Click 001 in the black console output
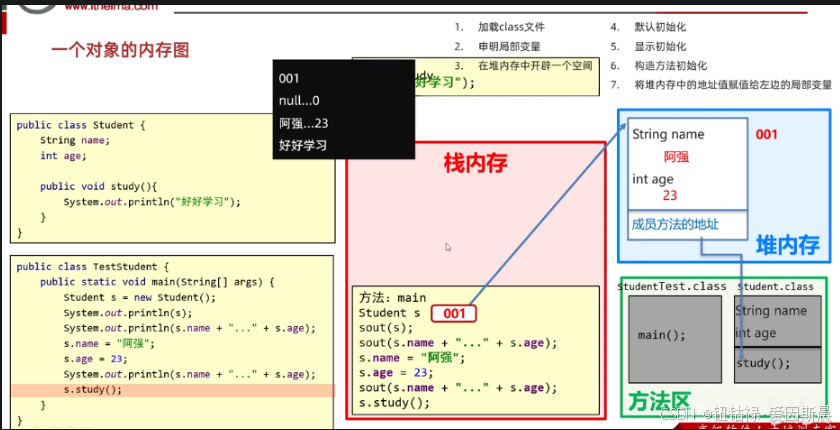This screenshot has width=840, height=430. click(289, 78)
